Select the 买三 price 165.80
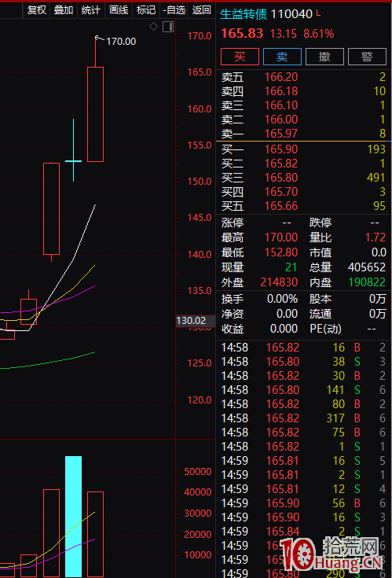Image resolution: width=392 pixels, height=578 pixels. 280,178
